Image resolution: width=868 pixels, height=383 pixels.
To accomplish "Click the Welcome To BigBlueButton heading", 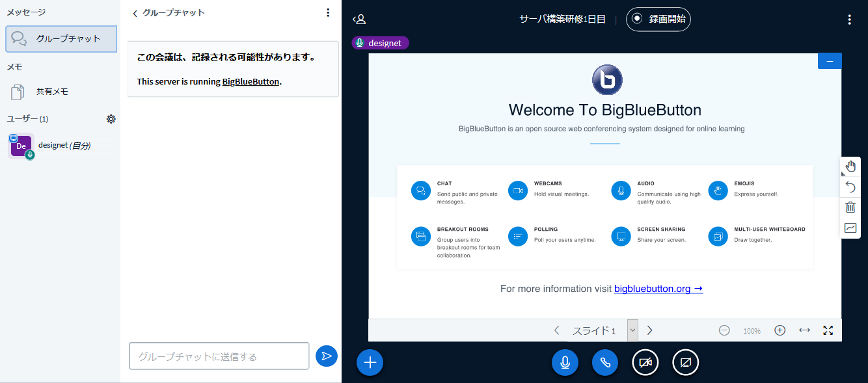I will pos(605,110).
